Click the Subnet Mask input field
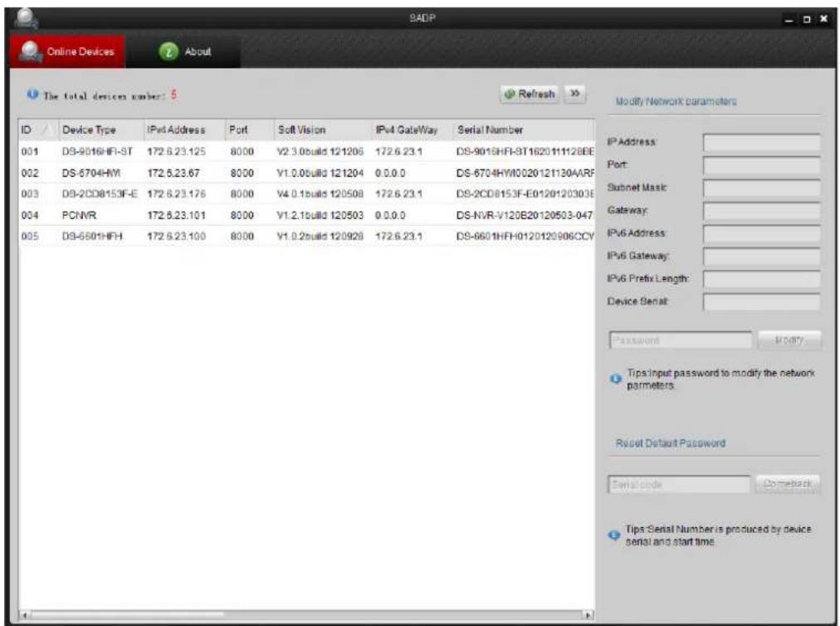 (x=761, y=188)
